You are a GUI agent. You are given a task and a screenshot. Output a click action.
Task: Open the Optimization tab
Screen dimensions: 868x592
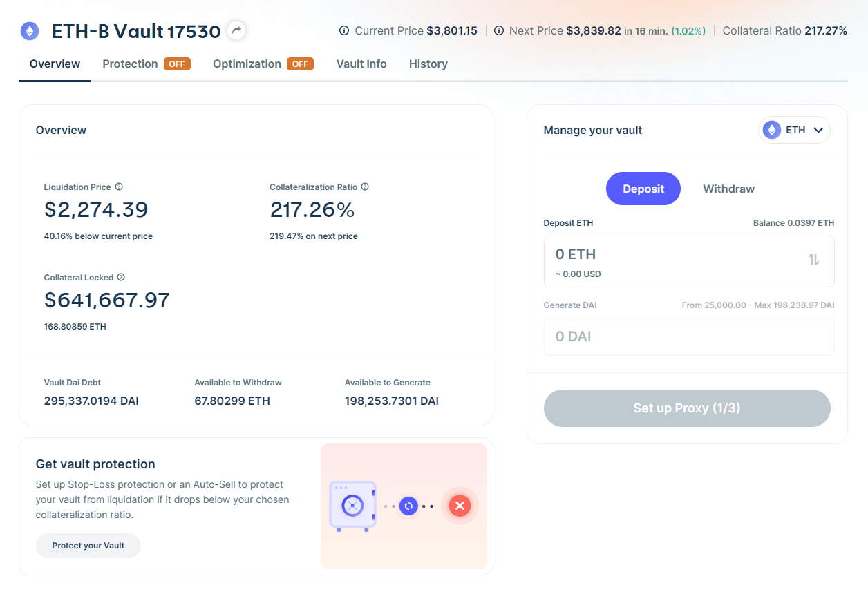(247, 64)
